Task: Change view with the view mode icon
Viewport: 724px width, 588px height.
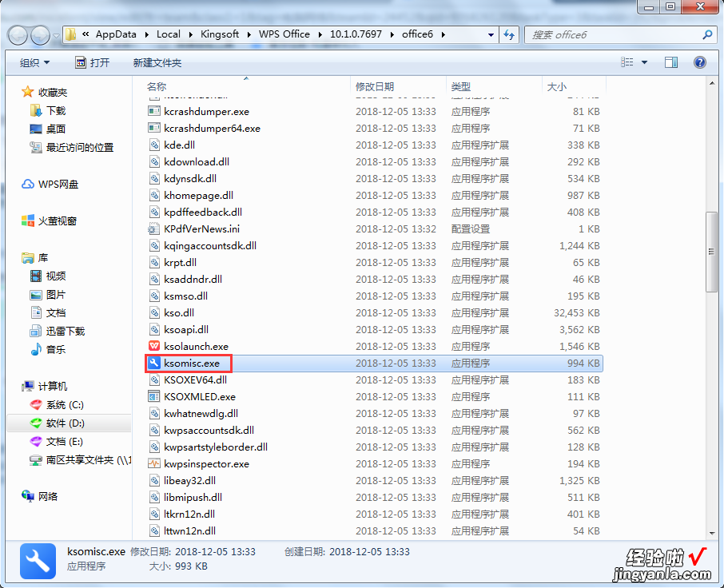Action: [x=627, y=62]
